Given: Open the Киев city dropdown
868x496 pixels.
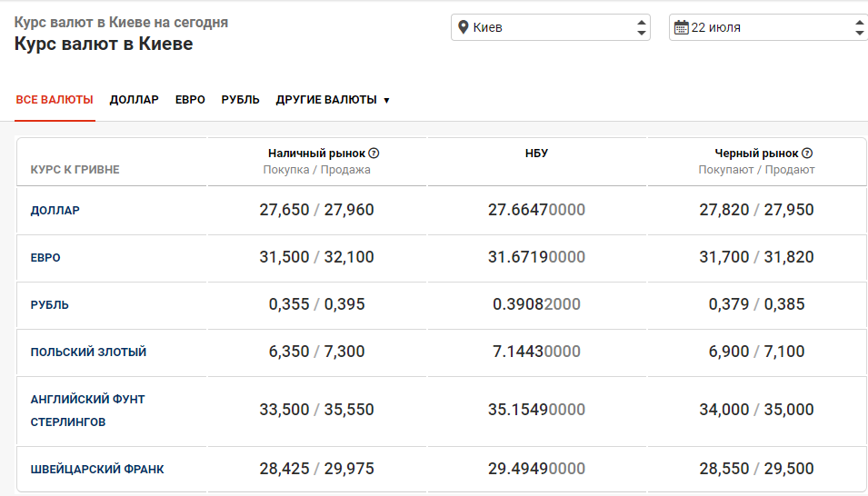Looking at the screenshot, I should point(552,27).
